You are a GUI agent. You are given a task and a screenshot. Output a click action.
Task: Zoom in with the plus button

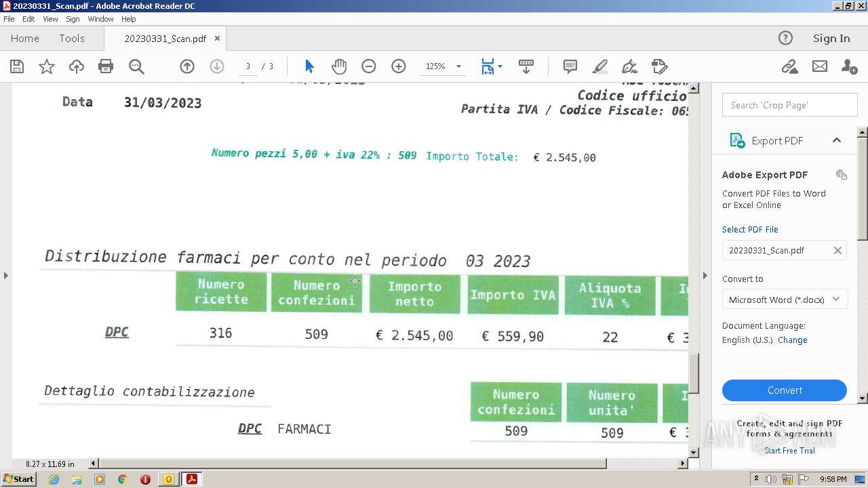pos(399,66)
